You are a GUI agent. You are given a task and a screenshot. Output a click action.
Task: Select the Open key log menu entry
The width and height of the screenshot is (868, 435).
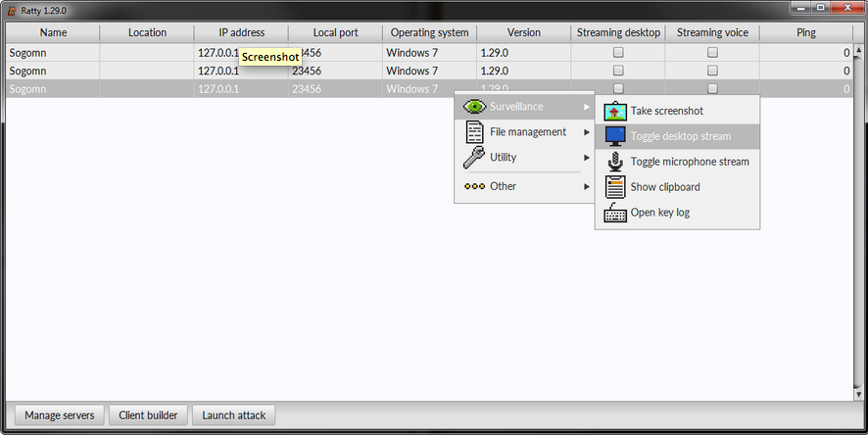tap(659, 213)
